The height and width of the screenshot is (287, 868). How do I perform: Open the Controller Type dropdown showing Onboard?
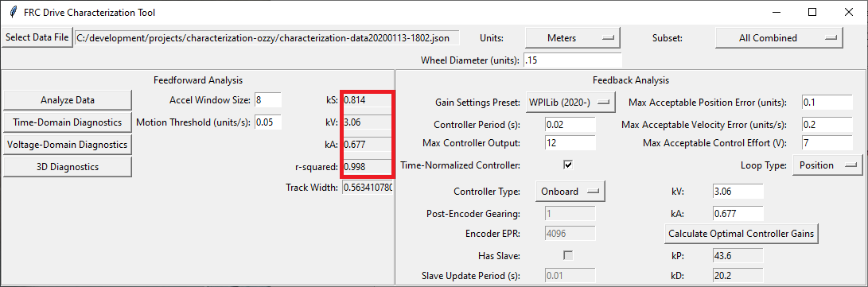570,192
